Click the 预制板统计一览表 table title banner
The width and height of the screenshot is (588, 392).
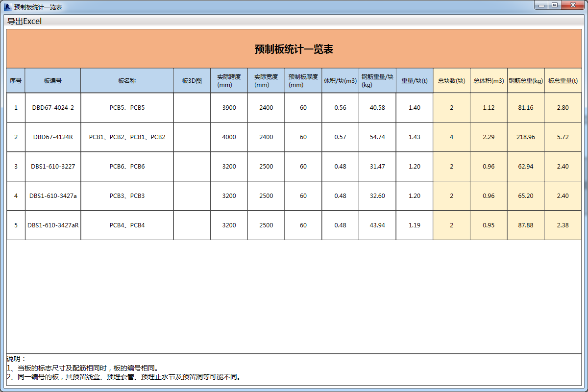294,49
